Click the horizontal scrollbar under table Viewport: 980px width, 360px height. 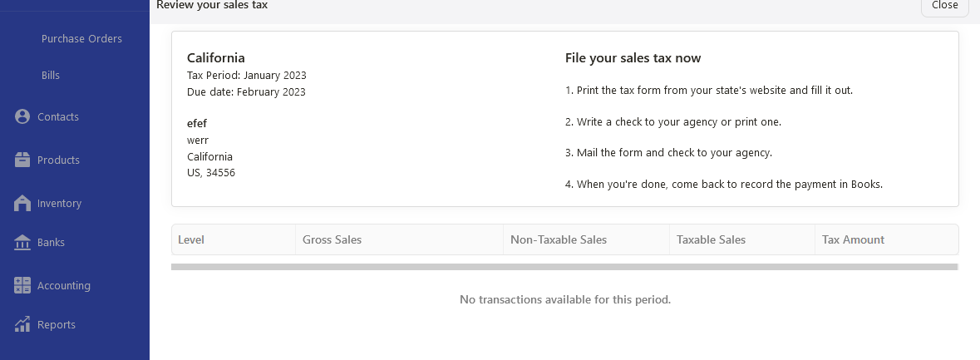tap(564, 267)
